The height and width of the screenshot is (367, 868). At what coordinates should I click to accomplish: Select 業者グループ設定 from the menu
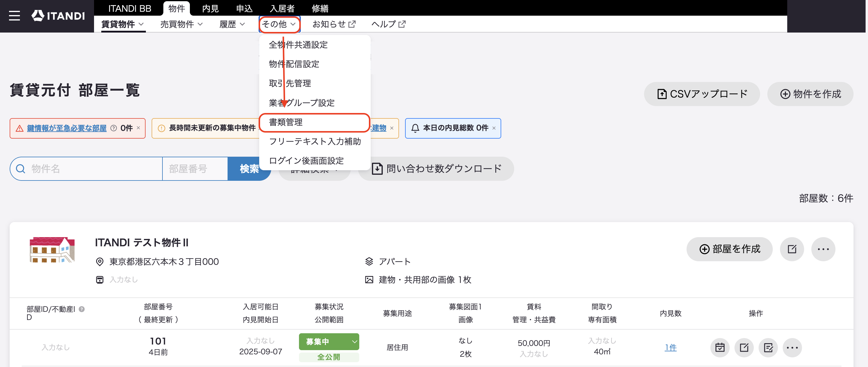315,103
